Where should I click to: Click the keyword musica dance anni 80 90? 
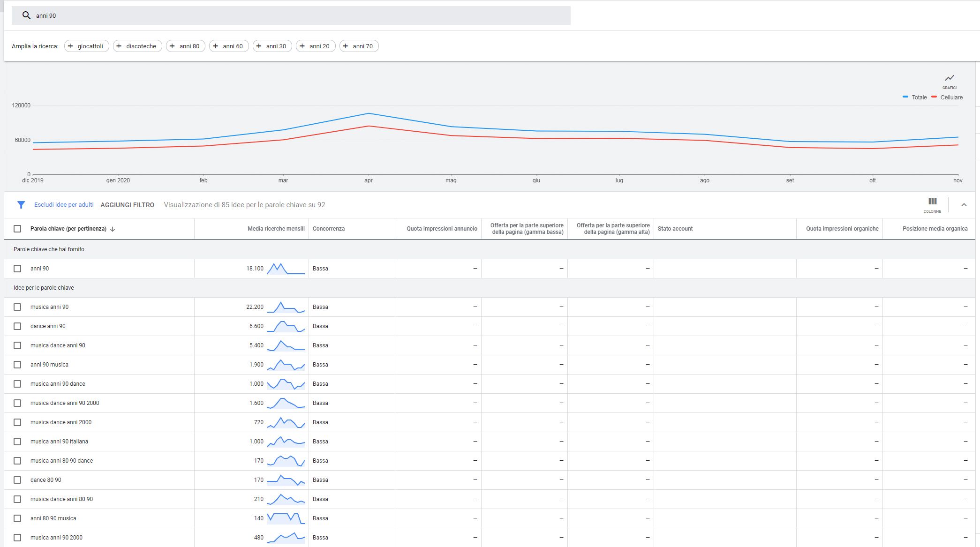tap(61, 499)
